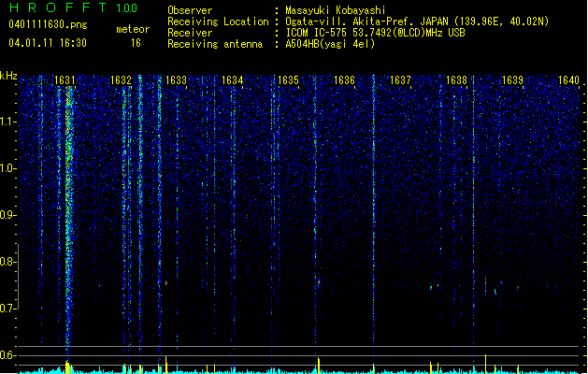588x374 pixels.
Task: Select antenna value A504HB(yagi 4el)
Action: click(330, 44)
